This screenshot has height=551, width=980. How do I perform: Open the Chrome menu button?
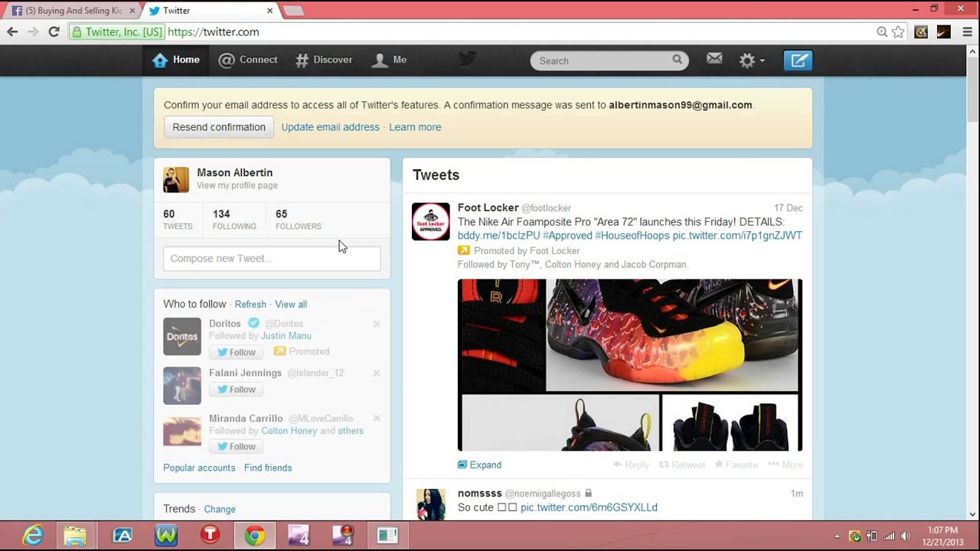[x=967, y=32]
